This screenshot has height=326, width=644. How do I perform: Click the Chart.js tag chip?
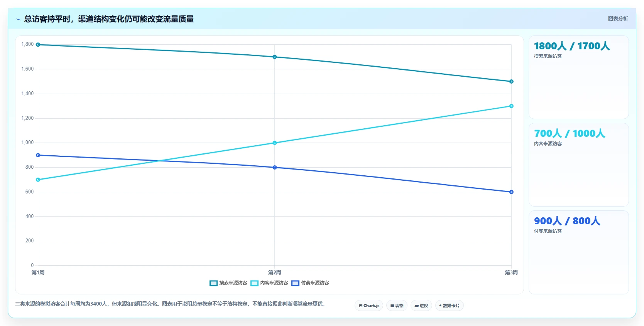(369, 306)
